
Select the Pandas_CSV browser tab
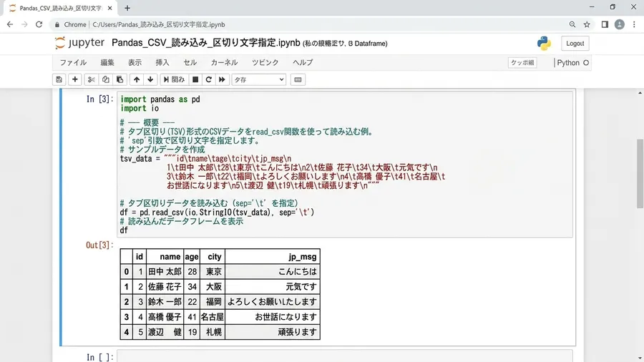point(61,8)
